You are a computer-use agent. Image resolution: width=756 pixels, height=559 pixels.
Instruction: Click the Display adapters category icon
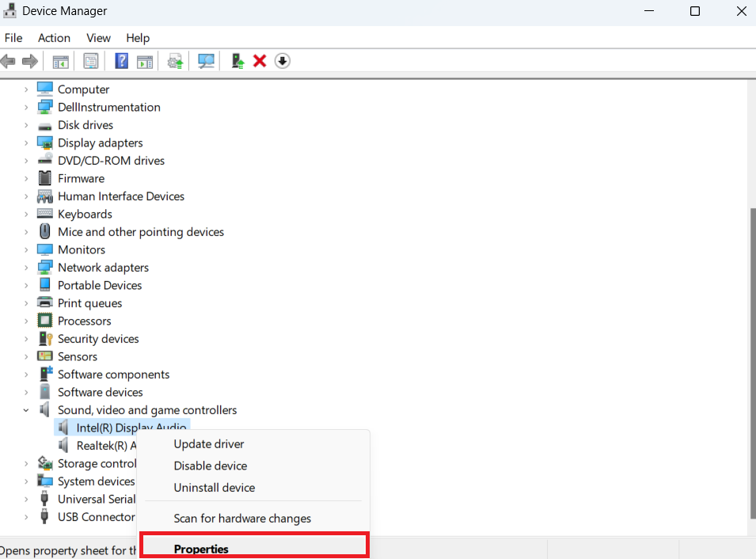(45, 143)
